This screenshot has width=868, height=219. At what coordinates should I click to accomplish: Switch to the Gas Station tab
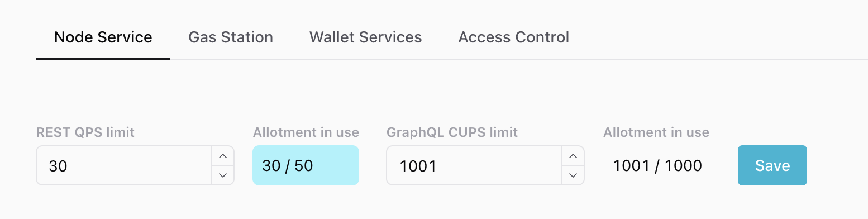click(231, 37)
